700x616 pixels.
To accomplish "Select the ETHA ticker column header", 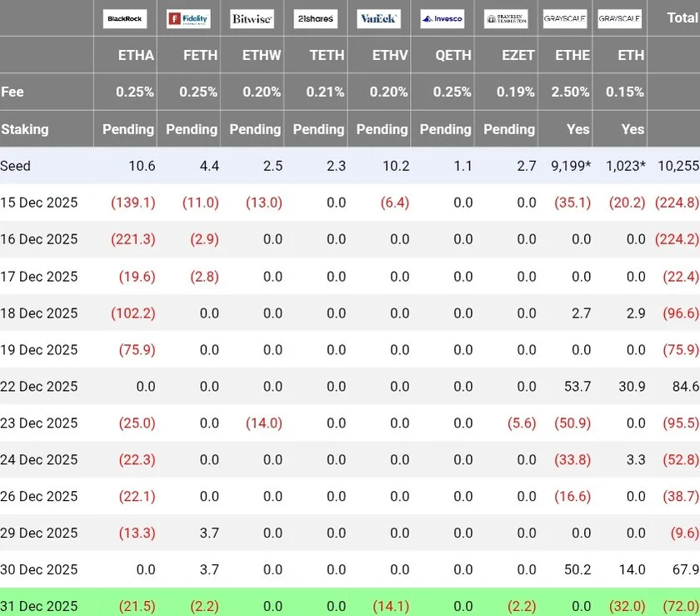I will click(x=136, y=55).
